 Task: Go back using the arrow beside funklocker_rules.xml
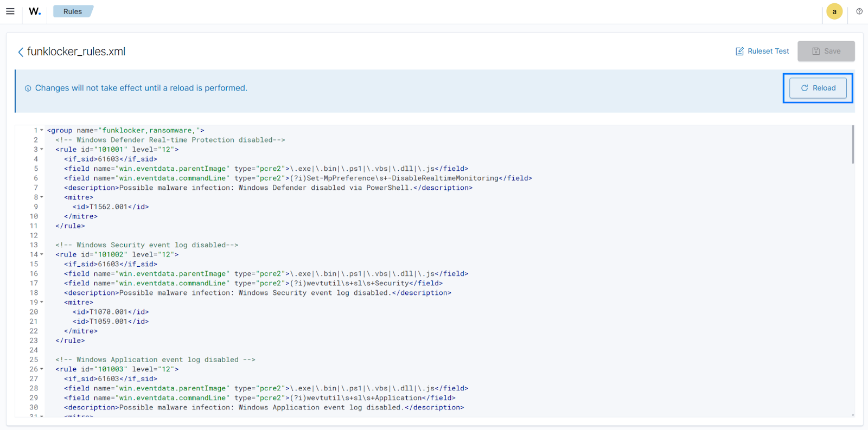point(21,52)
